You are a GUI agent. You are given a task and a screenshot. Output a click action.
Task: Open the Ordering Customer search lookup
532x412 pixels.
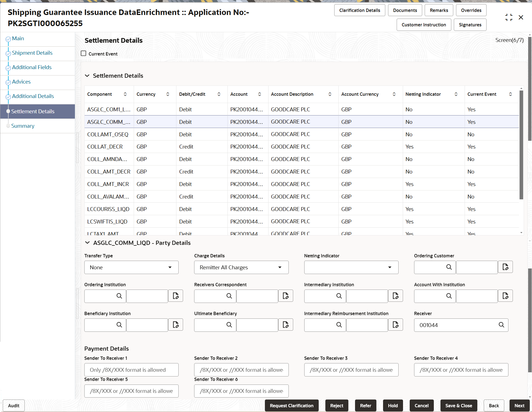tap(449, 267)
